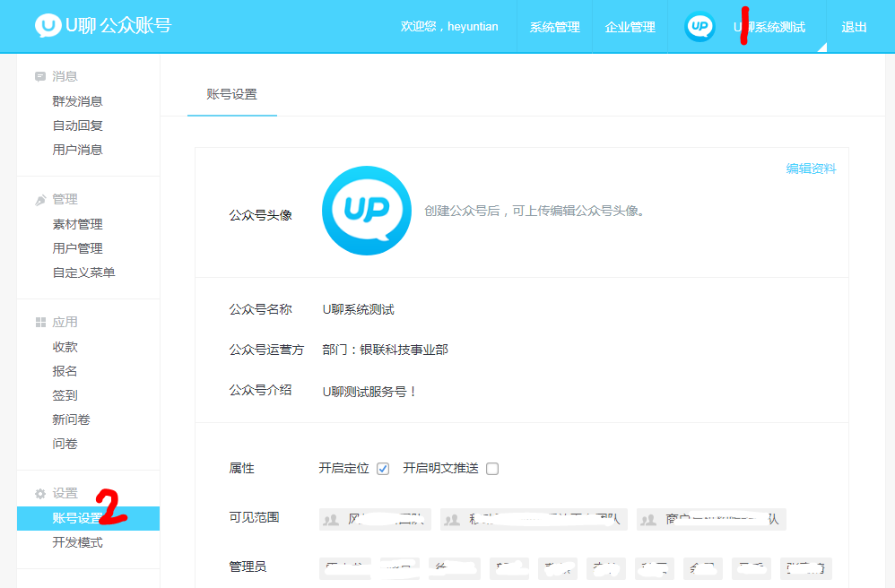Click the U聊 公众账号 logo icon

(48, 26)
